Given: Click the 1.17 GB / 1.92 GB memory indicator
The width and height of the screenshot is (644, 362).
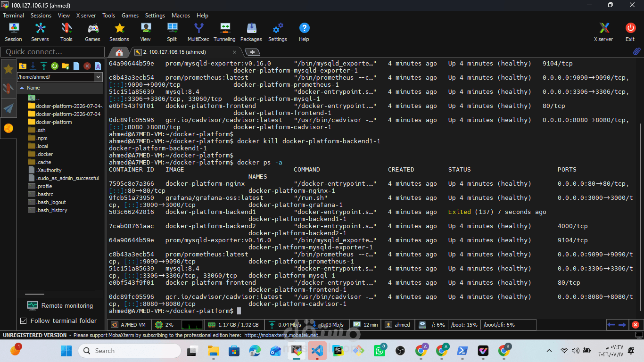Looking at the screenshot, I should (x=234, y=325).
